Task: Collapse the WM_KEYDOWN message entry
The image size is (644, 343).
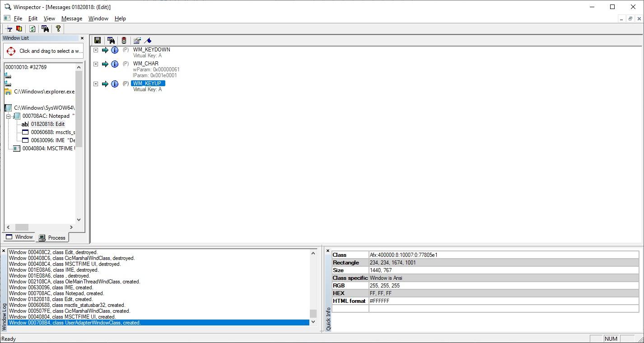Action: (x=96, y=50)
